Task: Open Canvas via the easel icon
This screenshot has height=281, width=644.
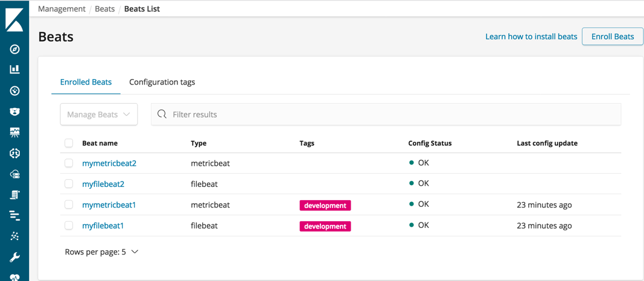Action: pyautogui.click(x=14, y=133)
